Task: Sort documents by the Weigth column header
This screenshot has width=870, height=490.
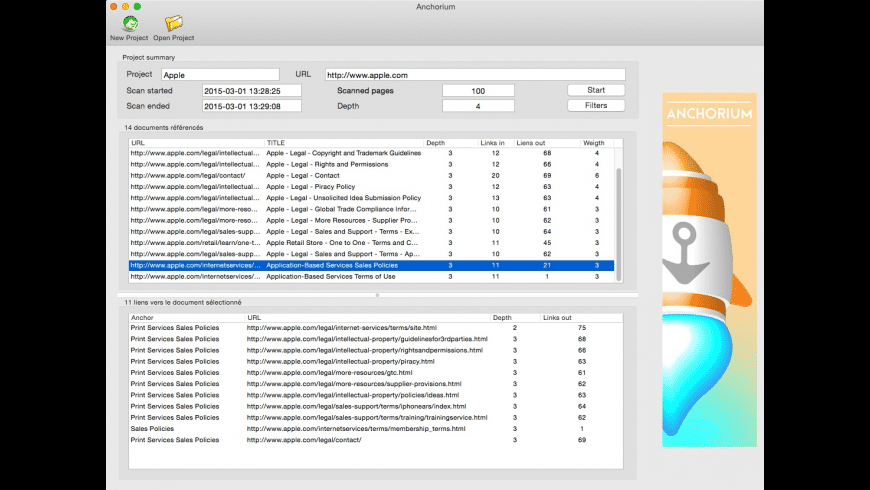Action: [597, 143]
